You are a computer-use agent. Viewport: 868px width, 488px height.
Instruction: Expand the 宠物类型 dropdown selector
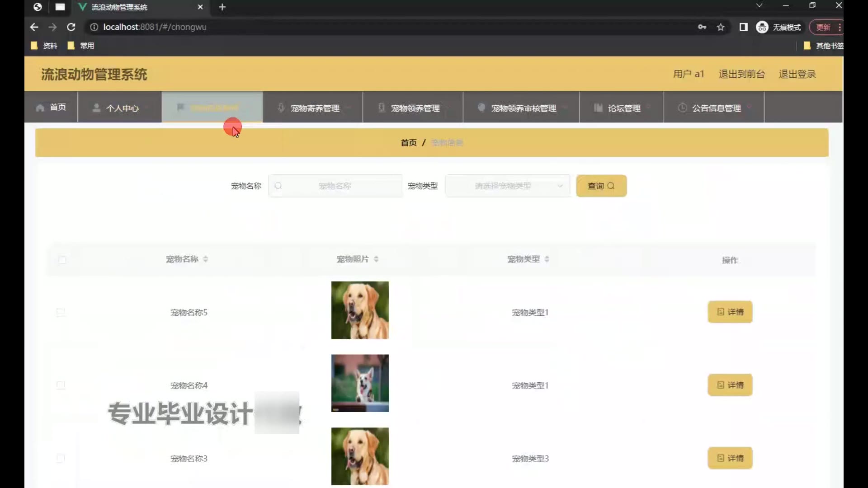click(507, 186)
